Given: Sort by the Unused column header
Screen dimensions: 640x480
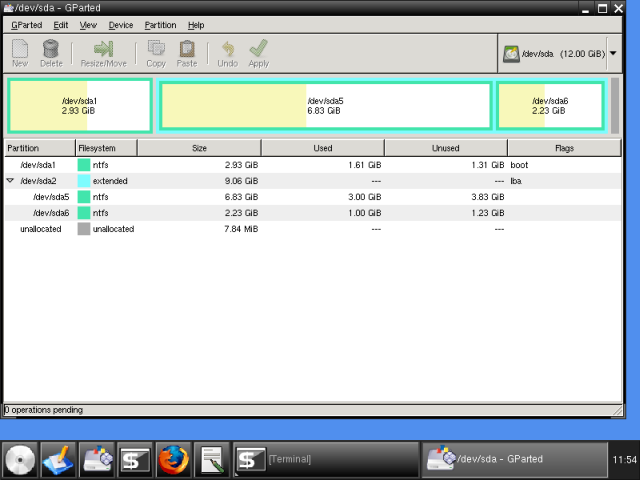Looking at the screenshot, I should pos(446,148).
